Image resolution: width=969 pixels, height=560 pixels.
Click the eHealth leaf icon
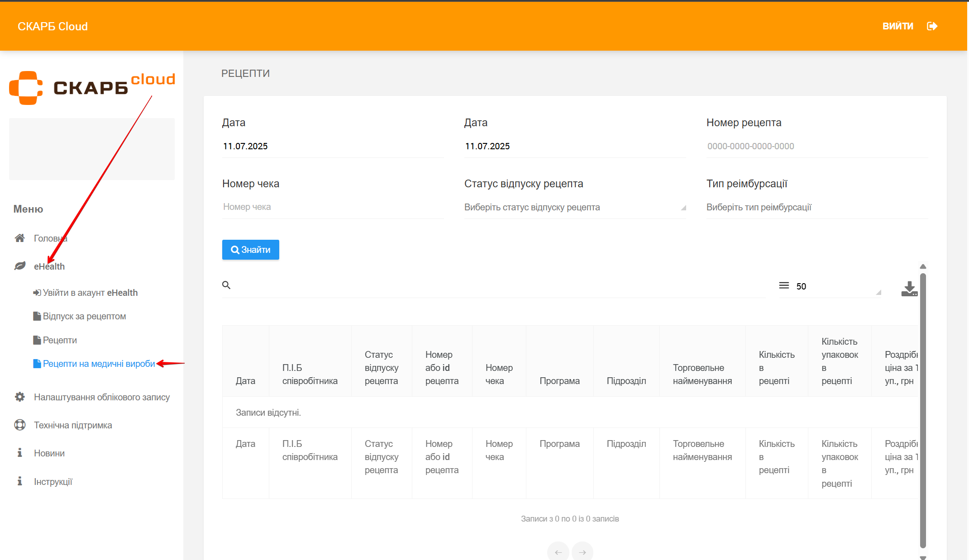[x=19, y=266]
